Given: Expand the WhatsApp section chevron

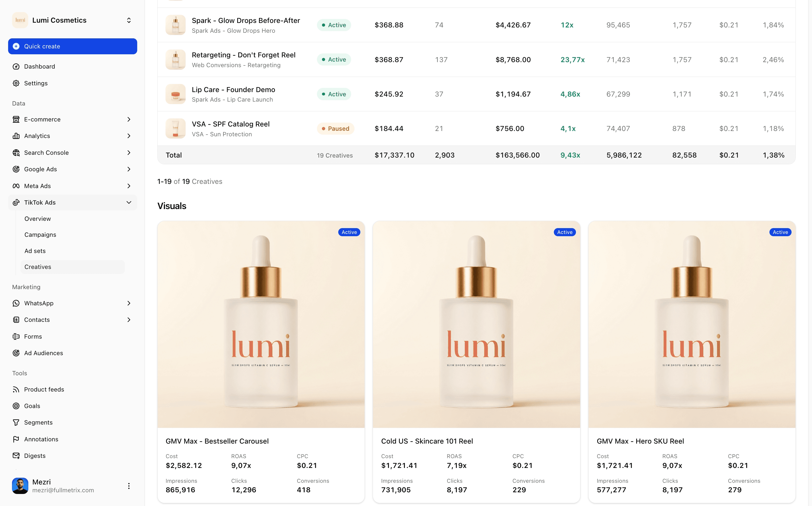Looking at the screenshot, I should click(x=129, y=303).
